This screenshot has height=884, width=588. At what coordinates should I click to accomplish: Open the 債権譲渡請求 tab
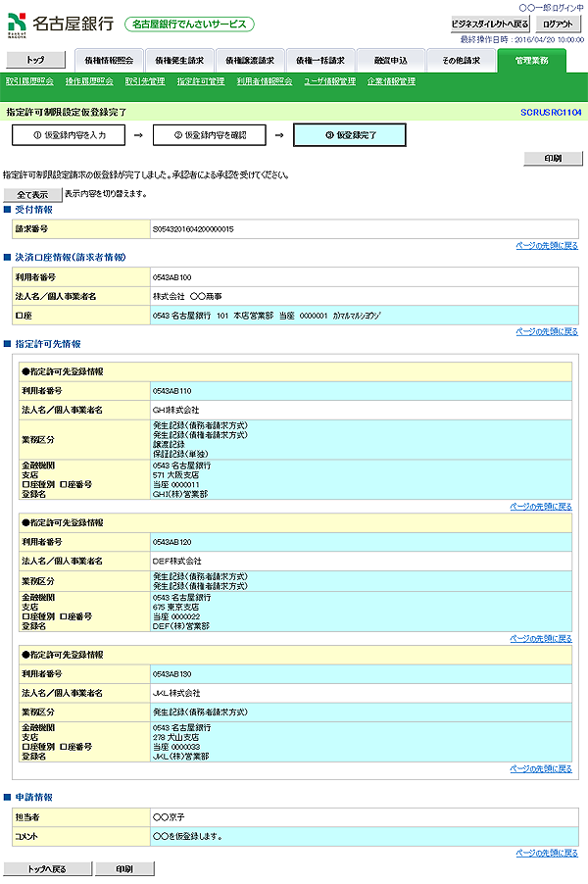pyautogui.click(x=250, y=61)
